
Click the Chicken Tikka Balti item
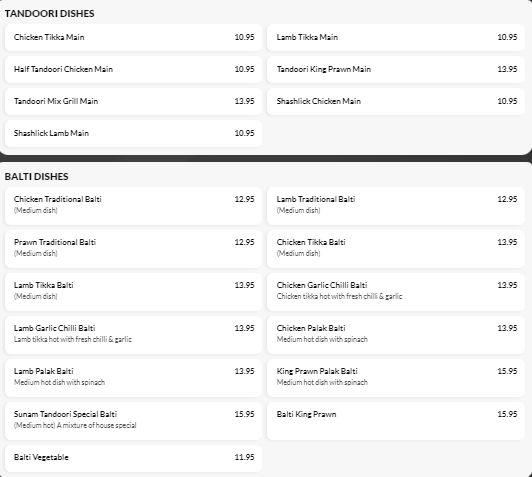point(396,249)
